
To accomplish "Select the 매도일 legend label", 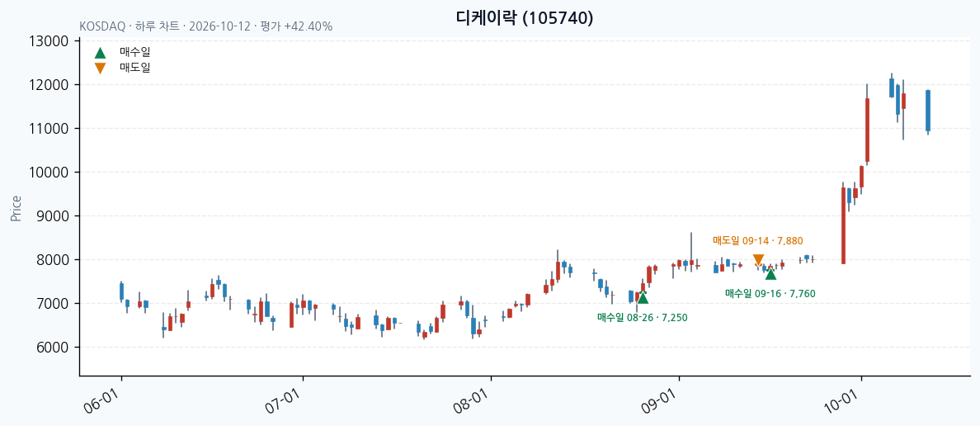I will click(x=135, y=68).
